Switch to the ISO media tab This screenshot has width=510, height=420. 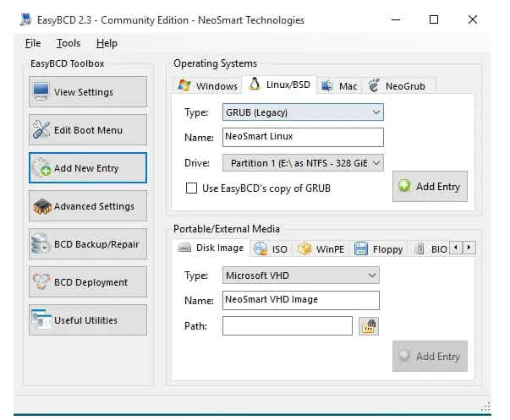coord(271,249)
